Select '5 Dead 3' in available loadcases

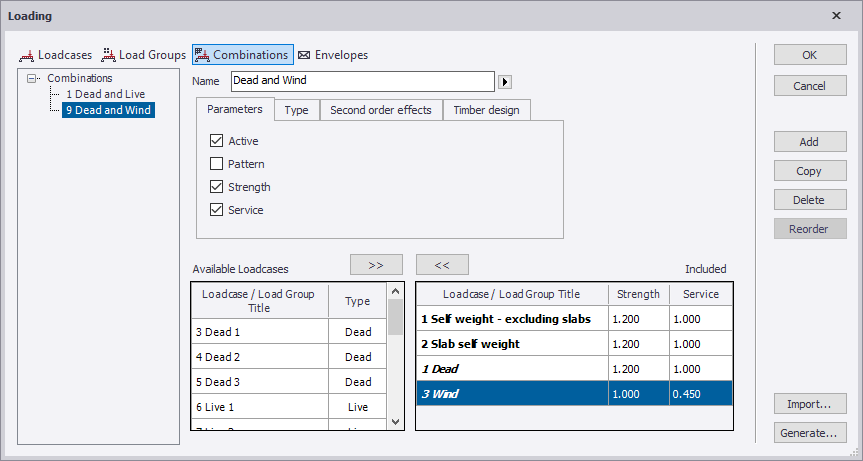(x=289, y=382)
